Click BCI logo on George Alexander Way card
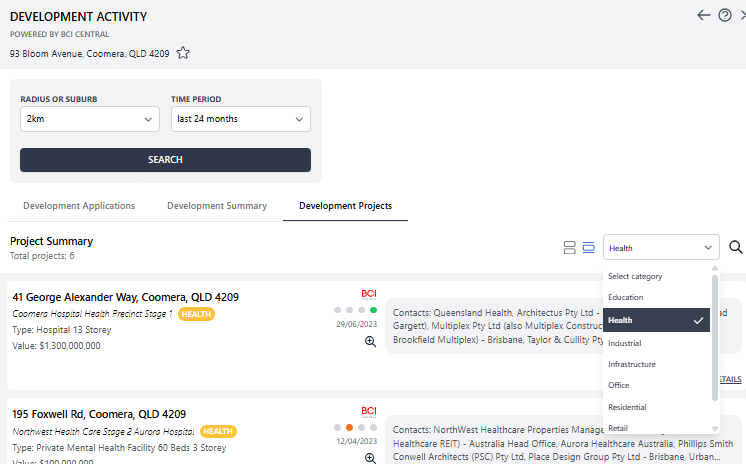This screenshot has width=746, height=464. click(x=369, y=294)
